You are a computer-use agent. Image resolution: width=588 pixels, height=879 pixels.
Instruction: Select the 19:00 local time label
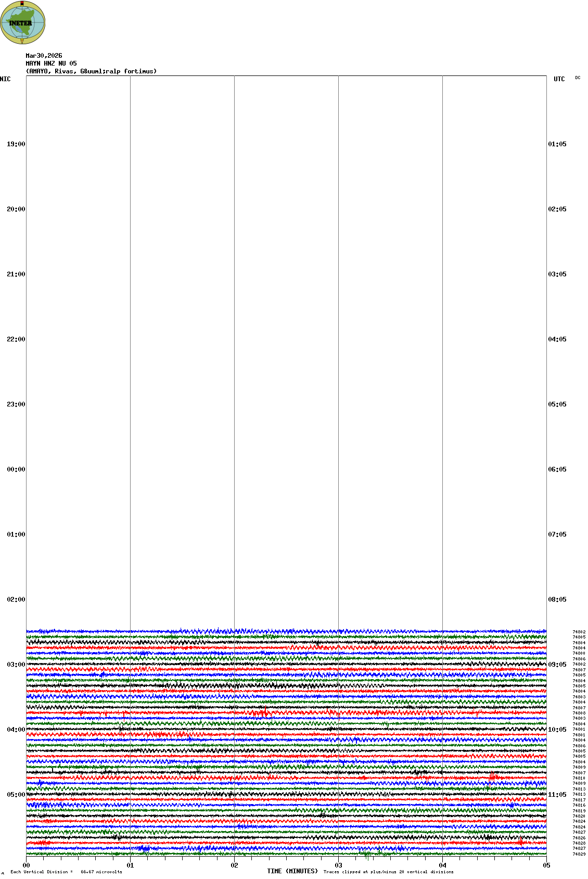point(16,144)
